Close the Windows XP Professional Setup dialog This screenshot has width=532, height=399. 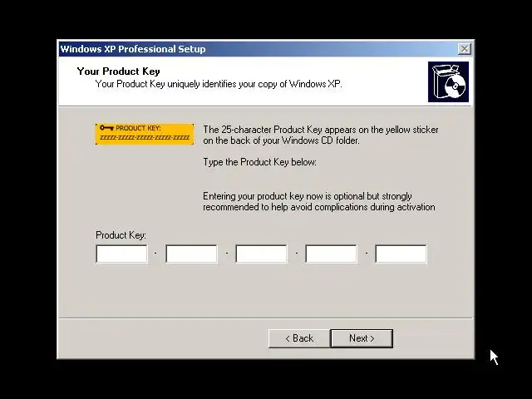click(x=464, y=49)
